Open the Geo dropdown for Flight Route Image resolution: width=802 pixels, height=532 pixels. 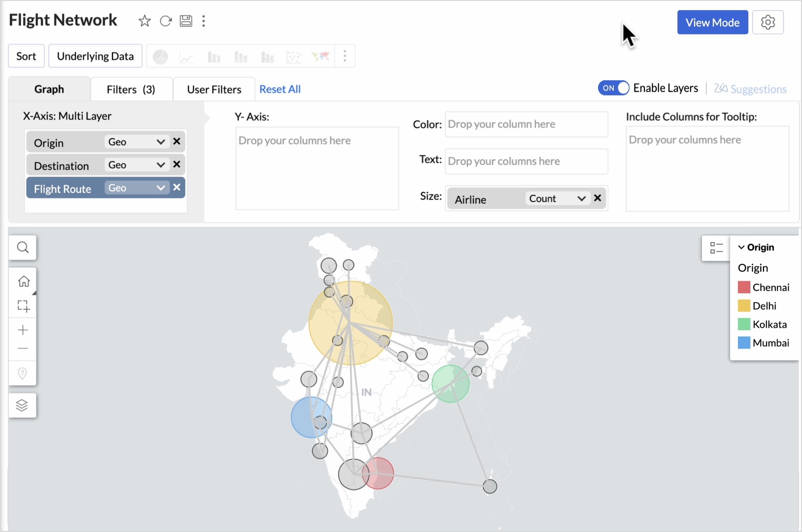136,188
